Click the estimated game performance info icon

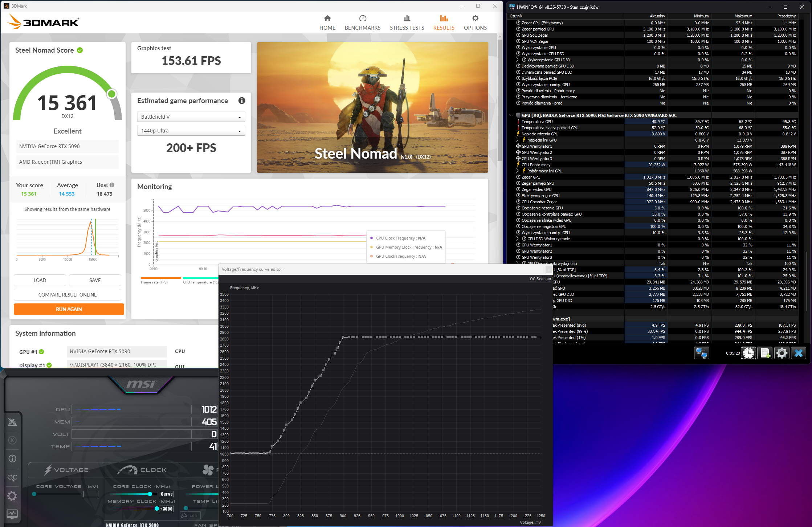point(242,101)
